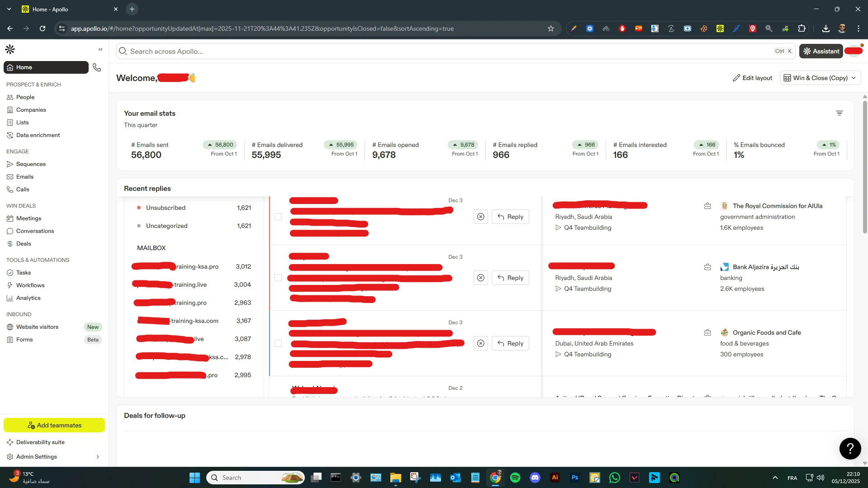Viewport: 868px width, 488px height.
Task: Click Edit layout
Action: coord(752,78)
